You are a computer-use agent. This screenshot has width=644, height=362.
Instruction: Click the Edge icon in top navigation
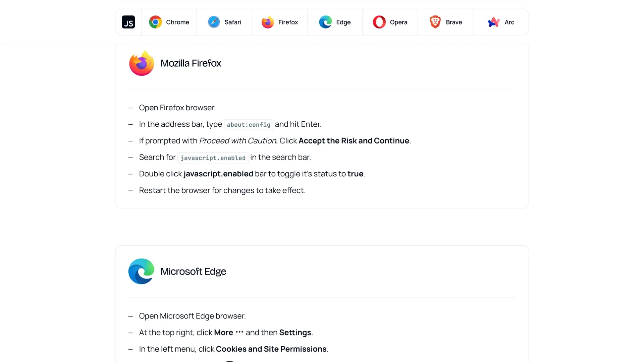pyautogui.click(x=325, y=22)
